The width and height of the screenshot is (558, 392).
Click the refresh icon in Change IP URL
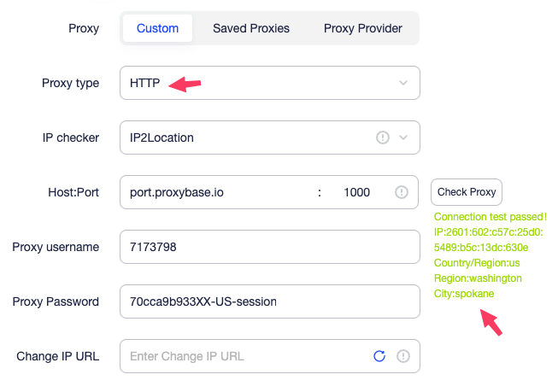[379, 356]
